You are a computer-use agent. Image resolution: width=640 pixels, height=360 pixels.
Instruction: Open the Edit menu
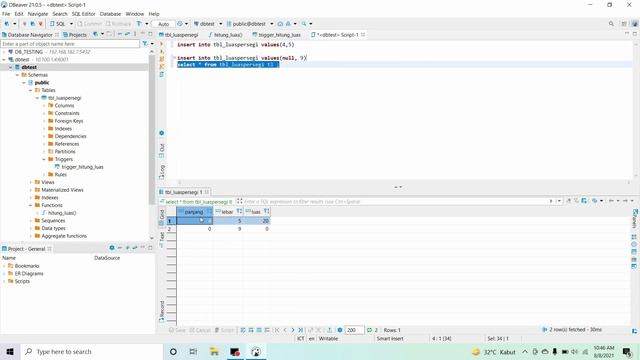tap(19, 14)
